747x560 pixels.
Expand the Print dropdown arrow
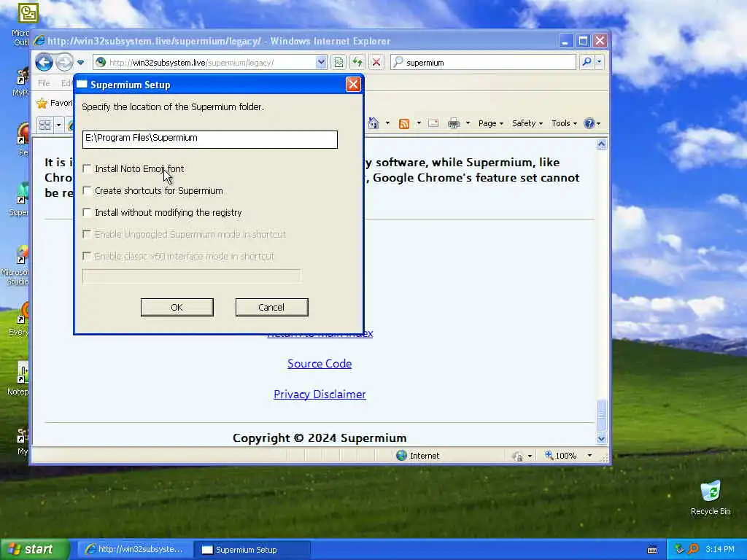468,123
